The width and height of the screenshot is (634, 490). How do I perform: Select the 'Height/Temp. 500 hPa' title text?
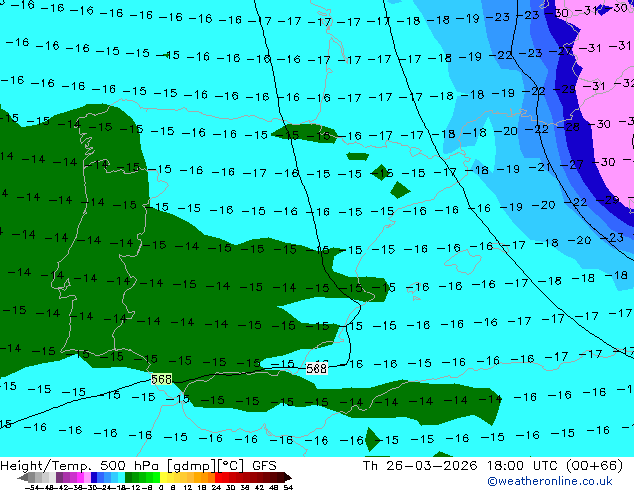pos(82,466)
